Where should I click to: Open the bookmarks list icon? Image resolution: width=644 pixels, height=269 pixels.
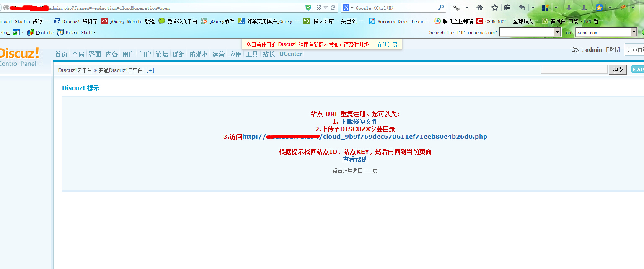pyautogui.click(x=507, y=8)
